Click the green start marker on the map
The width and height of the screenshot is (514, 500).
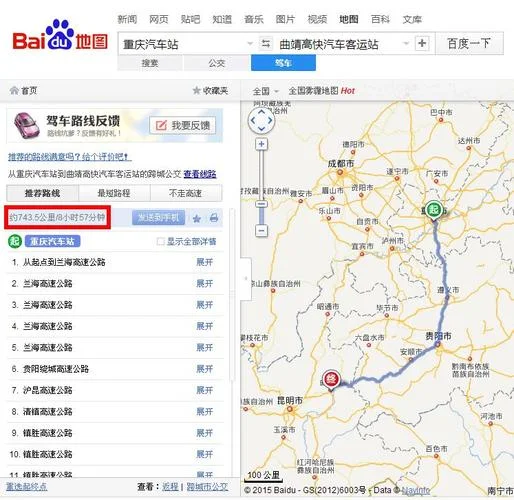[x=433, y=210]
